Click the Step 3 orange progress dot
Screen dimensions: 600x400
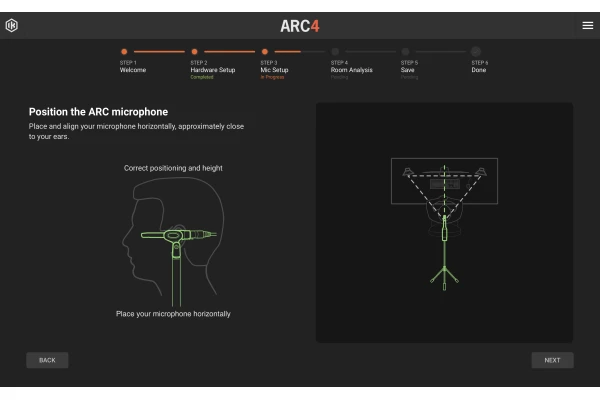[x=265, y=51]
